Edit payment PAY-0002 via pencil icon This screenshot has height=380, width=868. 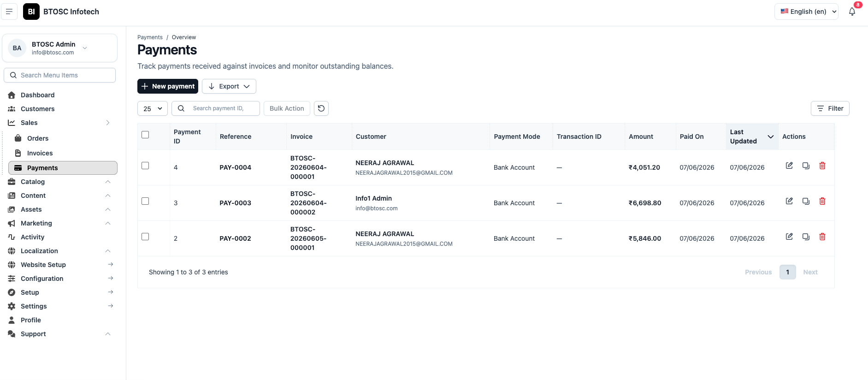(789, 237)
